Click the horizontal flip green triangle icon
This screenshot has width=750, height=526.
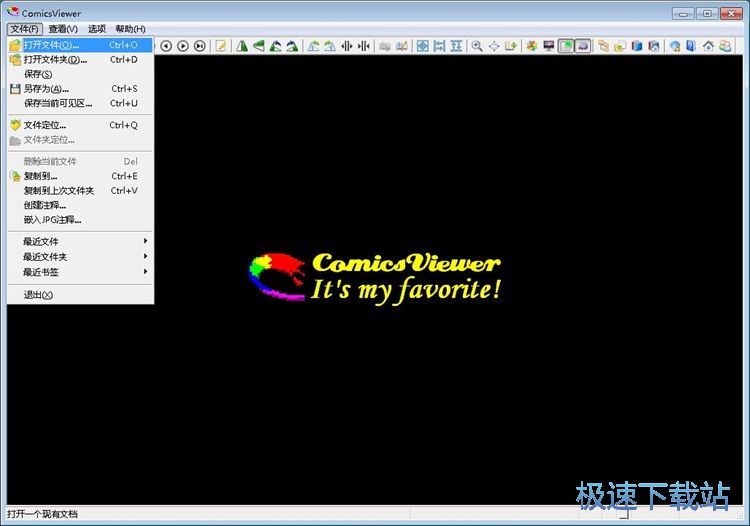coord(242,46)
